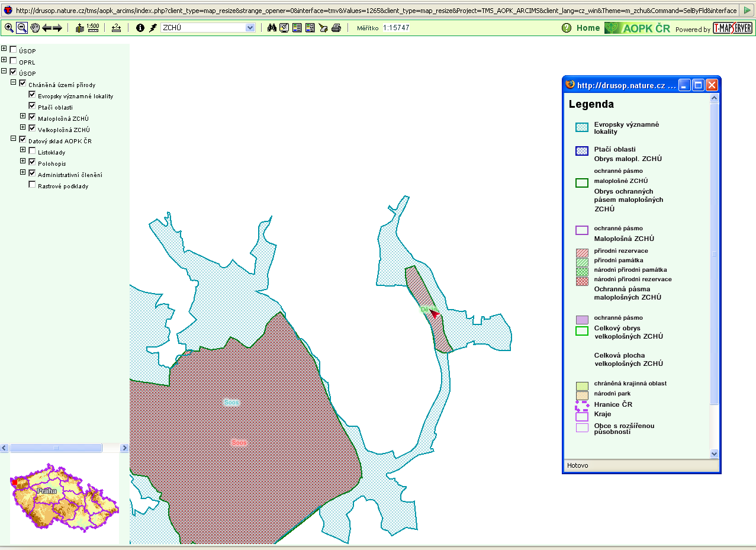This screenshot has height=550, width=756.
Task: Uncheck the Maloplošná ZCHÚ checkbox
Action: [33, 117]
